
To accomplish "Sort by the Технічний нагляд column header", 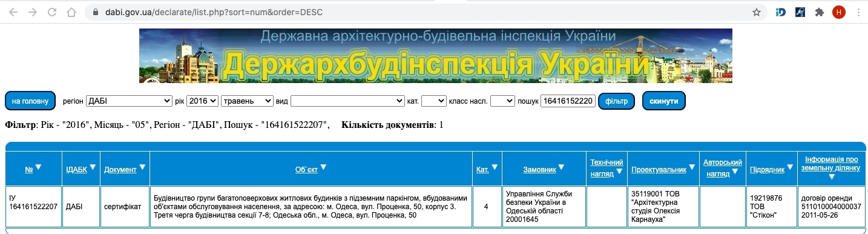I will 607,168.
